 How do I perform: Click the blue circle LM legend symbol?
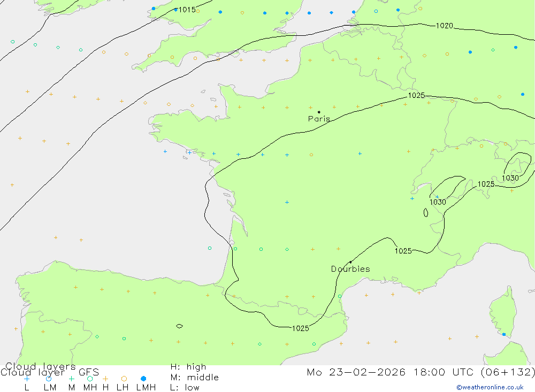49,379
